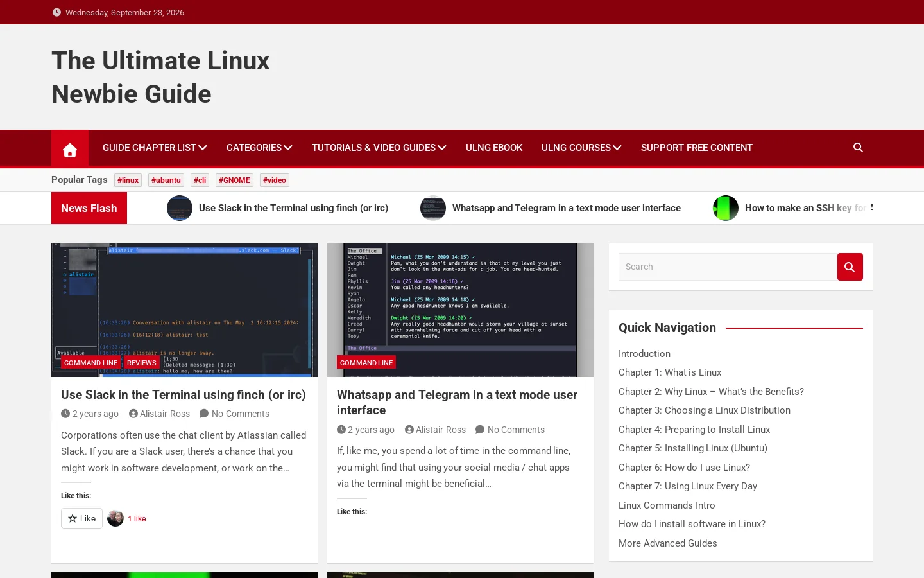
Task: Open the navbar search magnifier icon
Action: pyautogui.click(x=858, y=148)
